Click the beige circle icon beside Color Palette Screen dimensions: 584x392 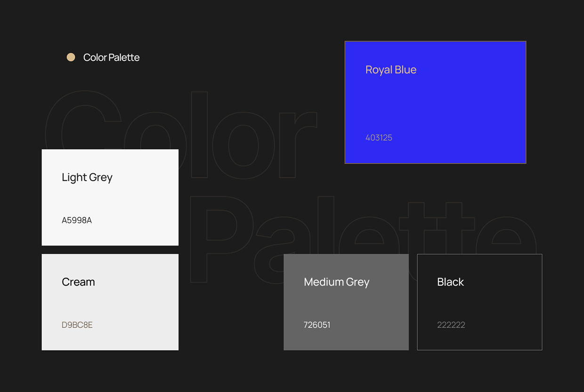71,57
